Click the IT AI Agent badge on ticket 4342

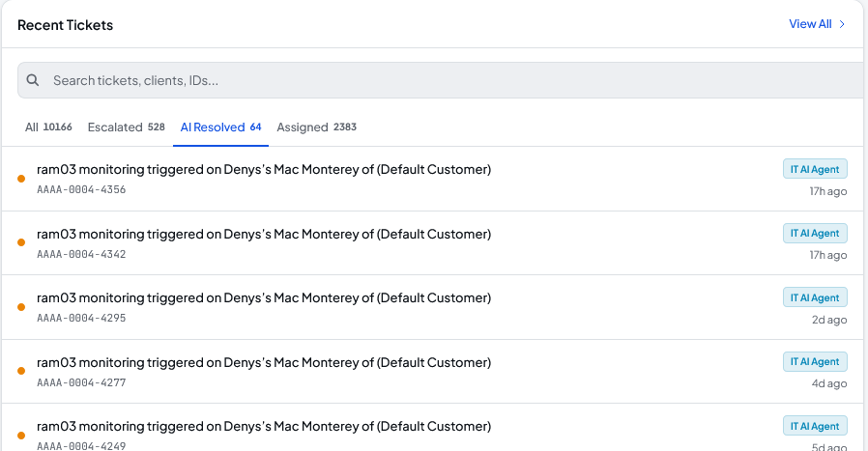[815, 234]
